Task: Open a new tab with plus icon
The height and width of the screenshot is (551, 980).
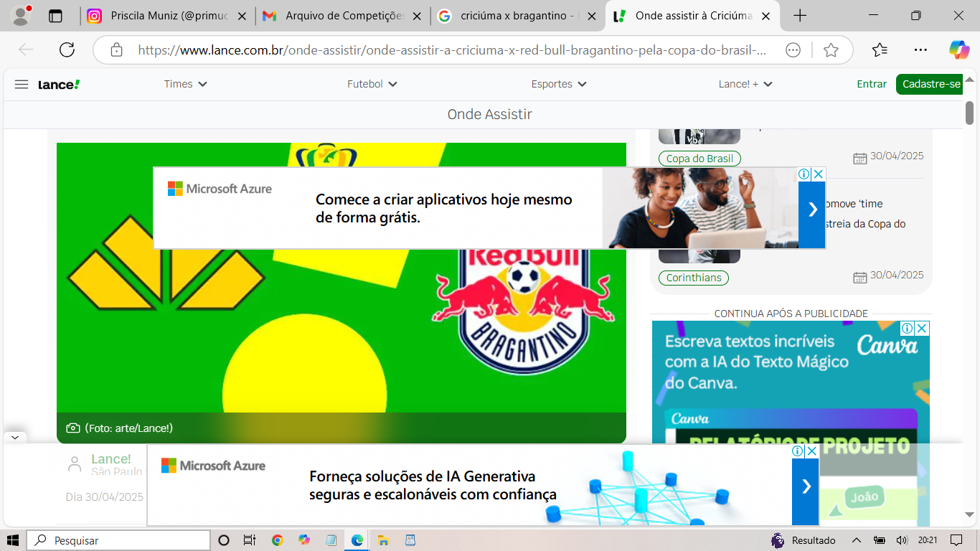Action: pos(800,16)
